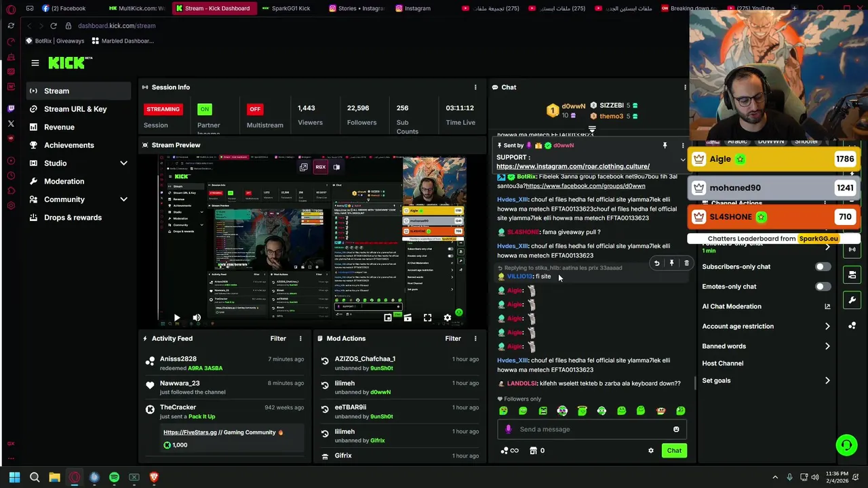The width and height of the screenshot is (868, 488).
Task: Expand the Community sidebar section
Action: click(123, 199)
